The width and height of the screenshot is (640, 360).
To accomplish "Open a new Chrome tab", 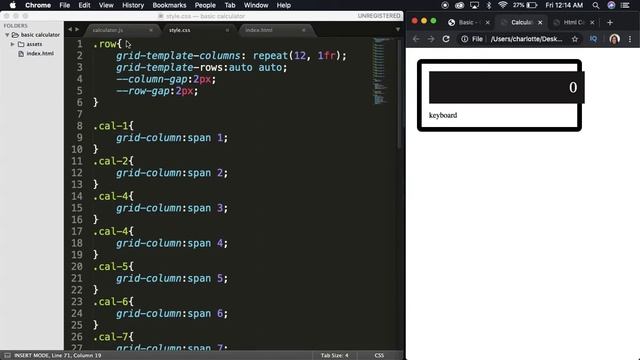I will click(610, 22).
